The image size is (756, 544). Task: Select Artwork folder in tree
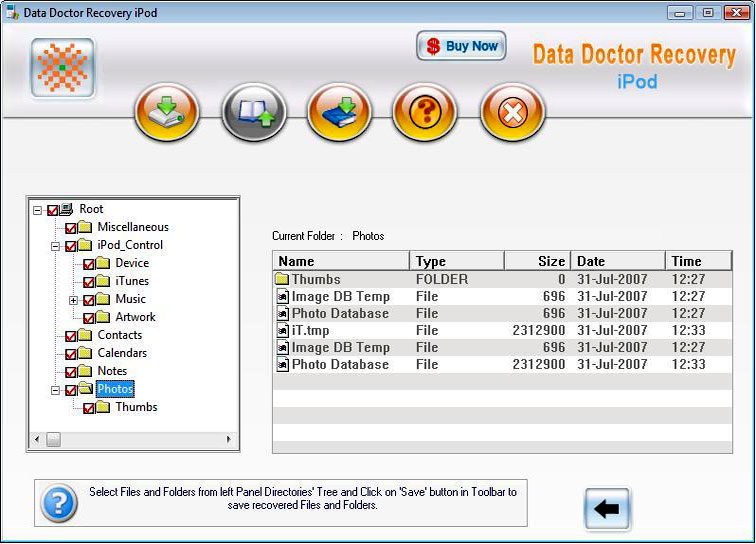point(135,317)
